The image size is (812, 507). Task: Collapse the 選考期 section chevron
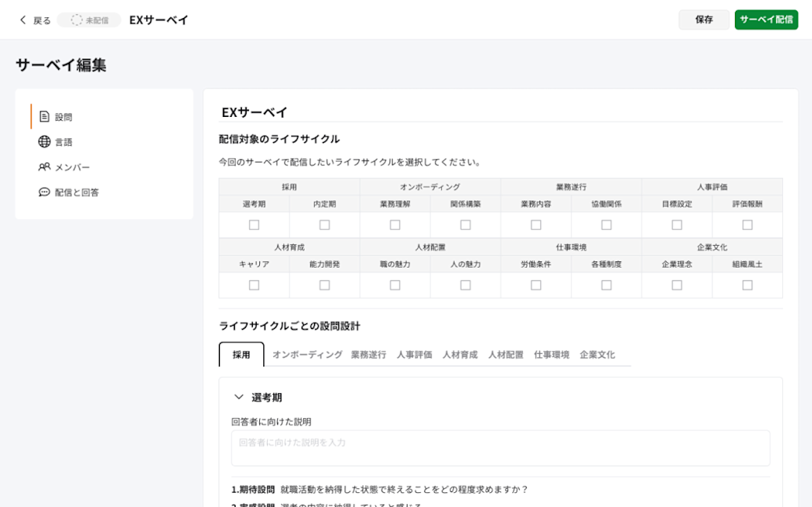238,397
